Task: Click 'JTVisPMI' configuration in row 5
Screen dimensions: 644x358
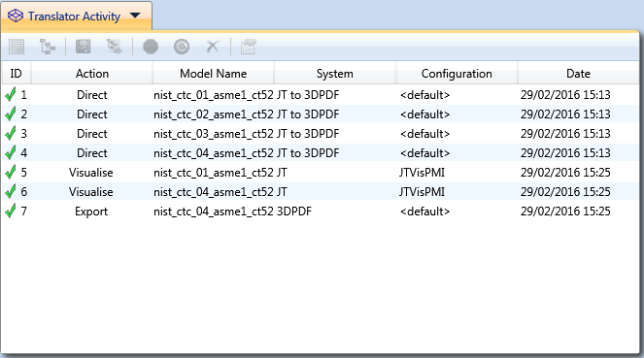Action: (x=422, y=173)
